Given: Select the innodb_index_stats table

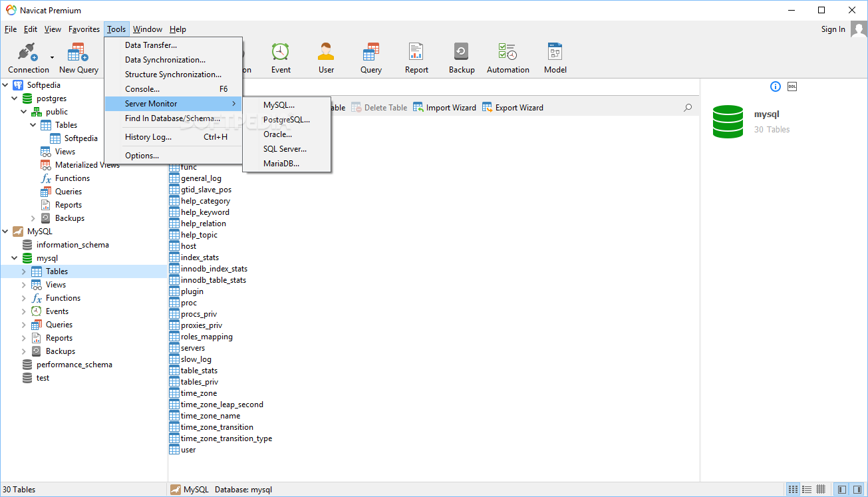Looking at the screenshot, I should pos(208,269).
